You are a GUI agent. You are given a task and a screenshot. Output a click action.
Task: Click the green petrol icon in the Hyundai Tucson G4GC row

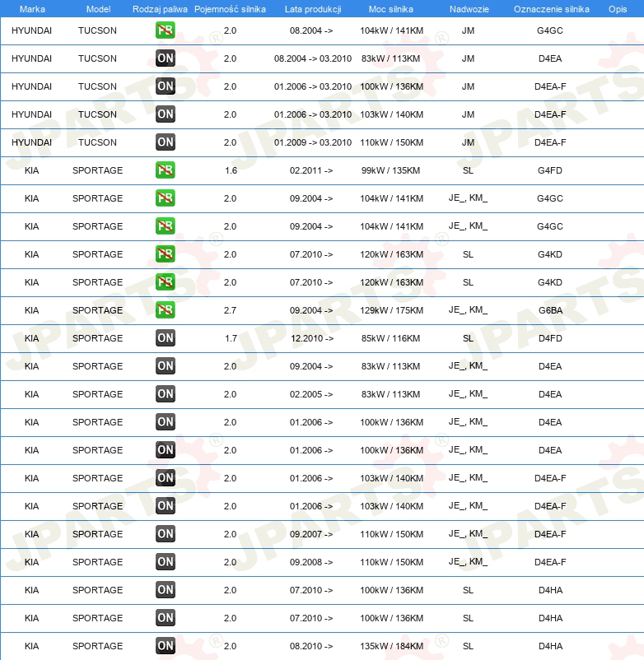(x=165, y=30)
